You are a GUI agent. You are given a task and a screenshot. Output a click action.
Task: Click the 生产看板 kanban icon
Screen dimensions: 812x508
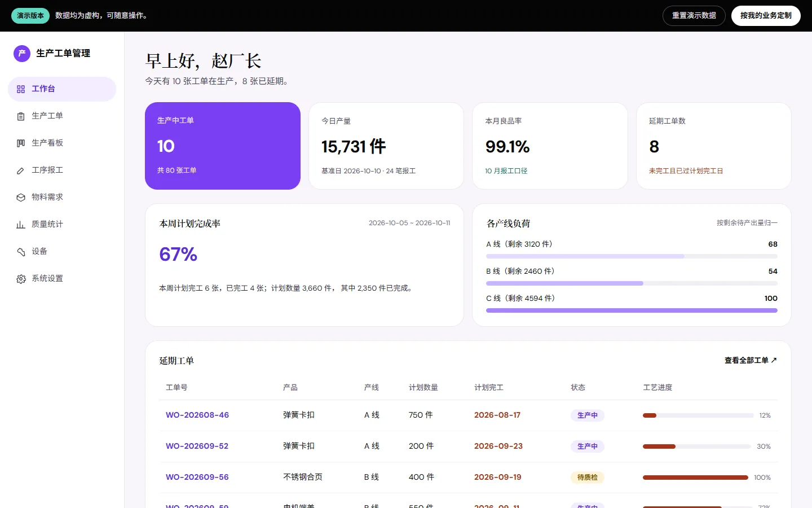(21, 143)
